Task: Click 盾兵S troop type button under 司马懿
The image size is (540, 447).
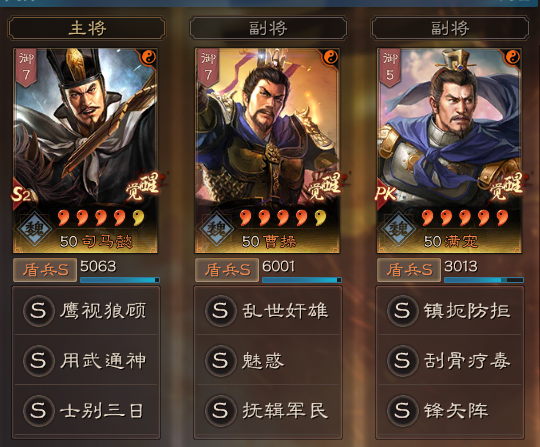Action: click(45, 270)
